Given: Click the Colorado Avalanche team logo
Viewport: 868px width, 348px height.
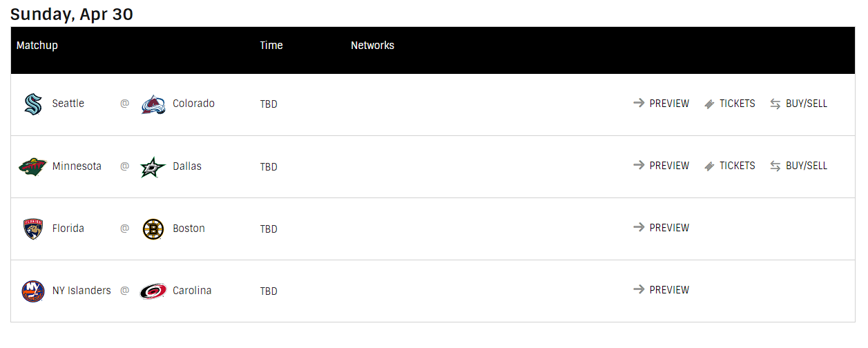Looking at the screenshot, I should pos(153,104).
